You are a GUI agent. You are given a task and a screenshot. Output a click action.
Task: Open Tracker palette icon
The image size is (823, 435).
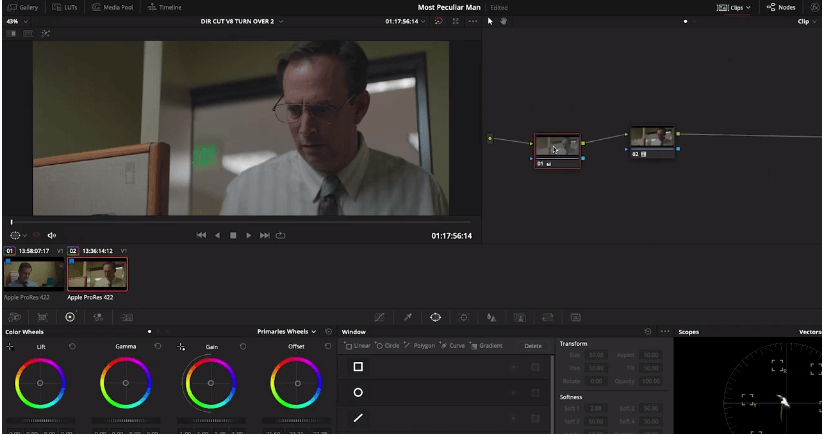463,317
